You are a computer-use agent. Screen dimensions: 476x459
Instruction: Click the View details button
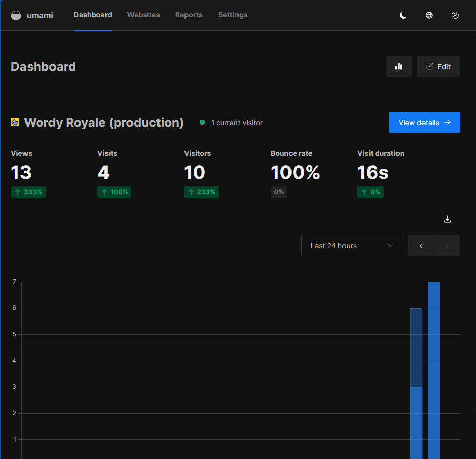click(x=425, y=122)
